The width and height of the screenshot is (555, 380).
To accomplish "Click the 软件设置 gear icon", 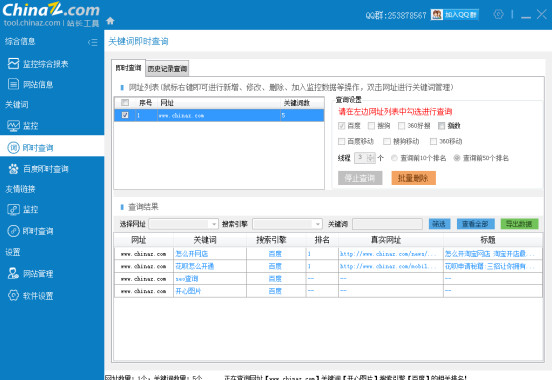I will [x=13, y=295].
